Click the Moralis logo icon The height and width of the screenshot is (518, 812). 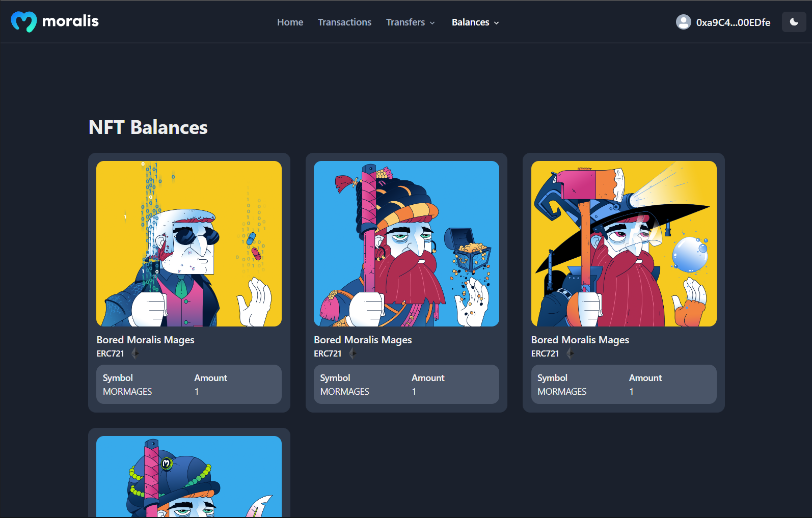click(x=24, y=21)
